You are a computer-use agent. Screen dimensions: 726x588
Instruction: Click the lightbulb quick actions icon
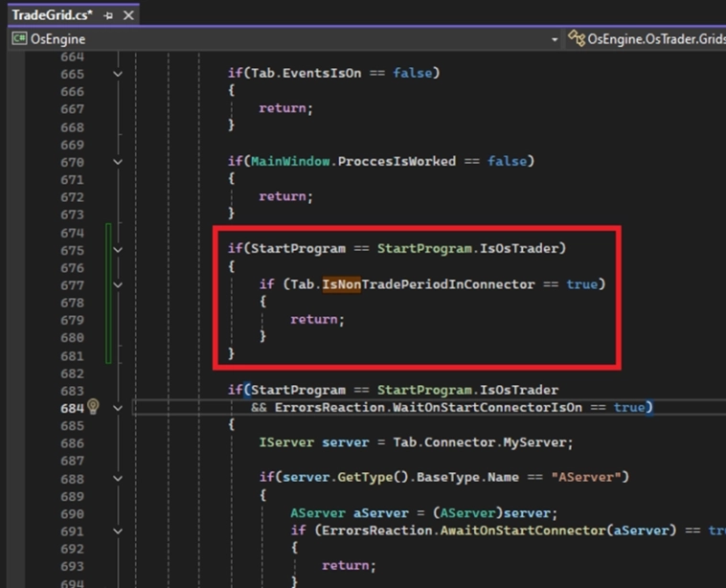tap(93, 407)
